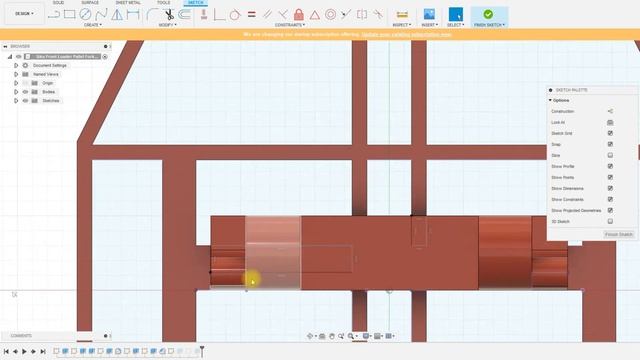Screen dimensions: 640x360
Task: Toggle the Sketch Grid checkbox
Action: 610,133
